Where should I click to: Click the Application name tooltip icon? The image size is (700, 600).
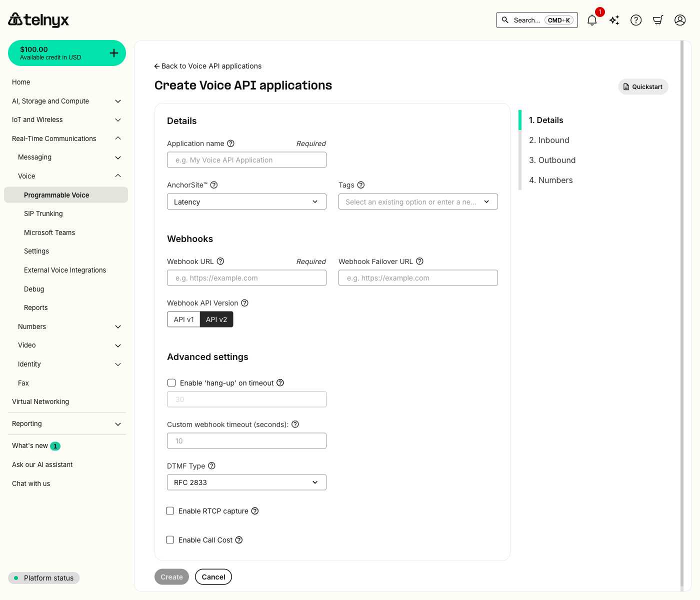[230, 143]
